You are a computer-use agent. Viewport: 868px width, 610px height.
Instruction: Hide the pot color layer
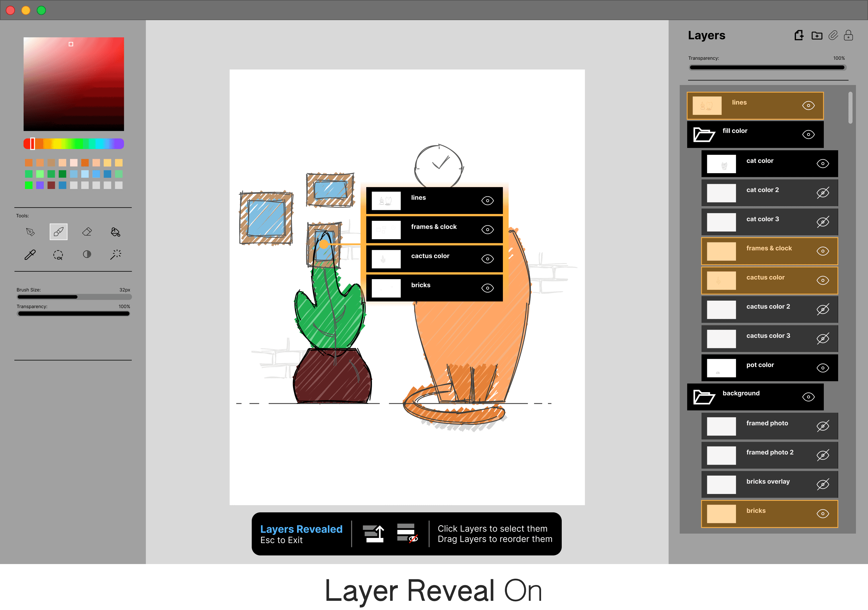point(823,368)
